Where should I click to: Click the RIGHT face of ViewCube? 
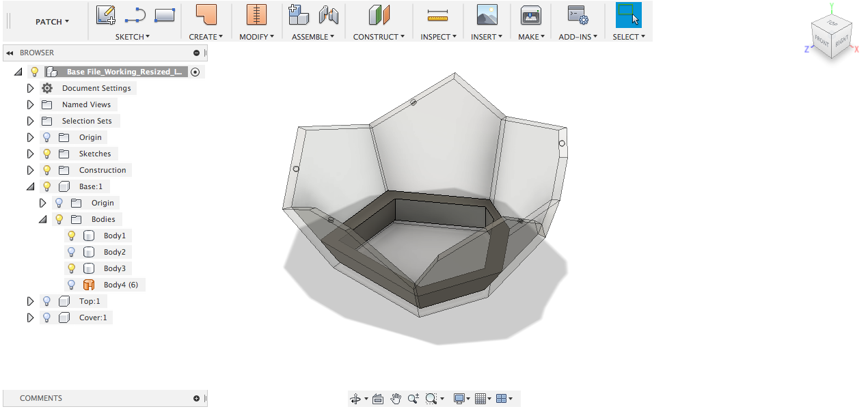tap(841, 42)
